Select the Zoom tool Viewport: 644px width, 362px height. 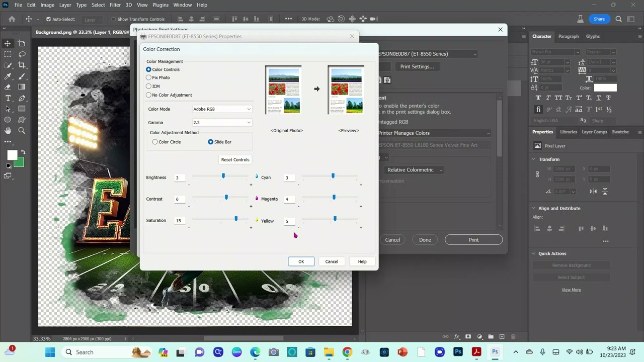tap(22, 131)
